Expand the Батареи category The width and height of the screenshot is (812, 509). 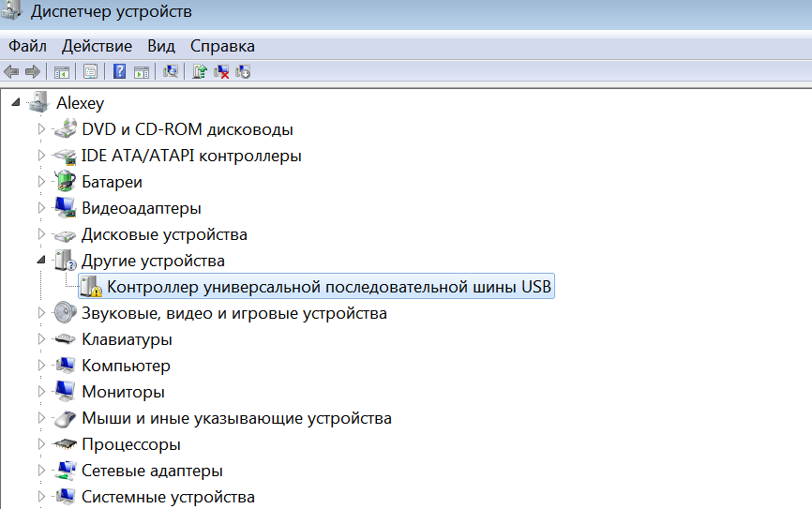(41, 181)
